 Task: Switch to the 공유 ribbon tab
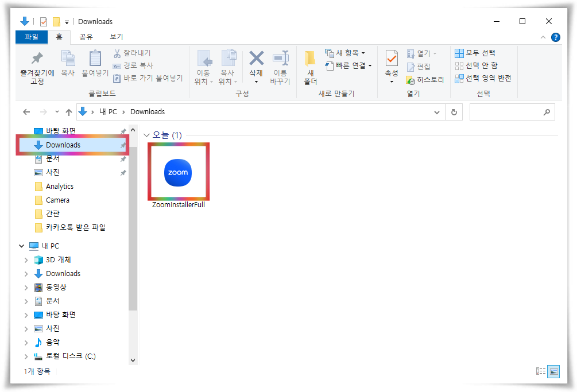point(86,37)
